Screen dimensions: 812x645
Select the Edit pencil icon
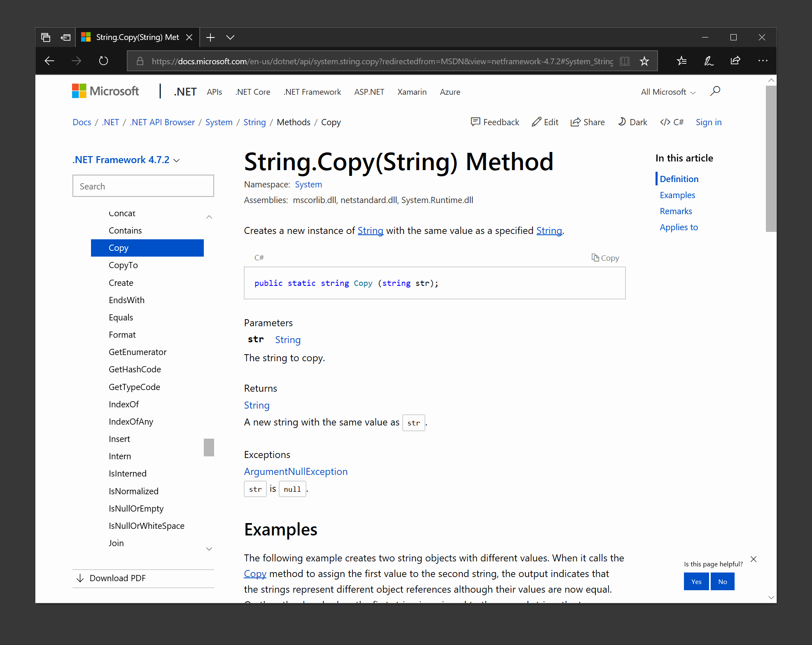tap(537, 122)
